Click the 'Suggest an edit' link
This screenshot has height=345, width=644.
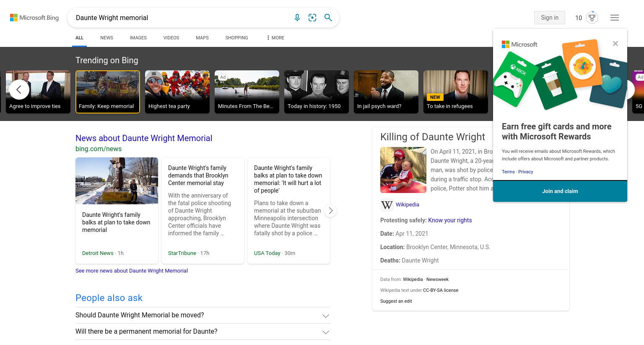396,301
